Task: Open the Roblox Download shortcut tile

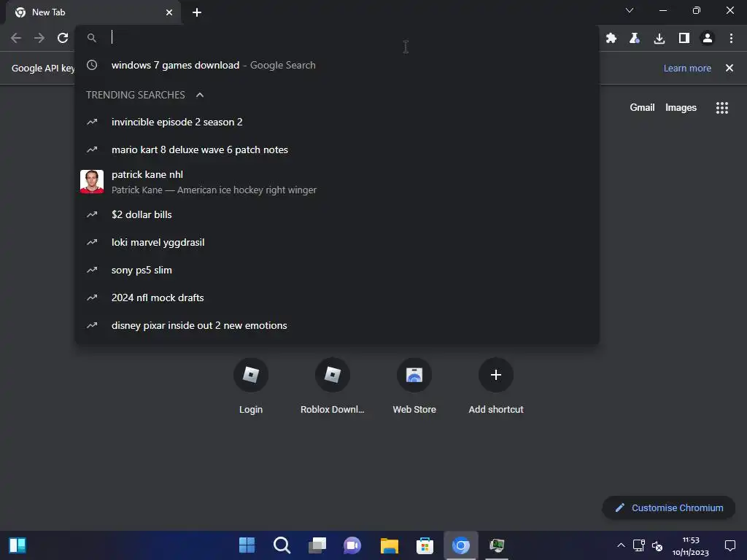Action: (x=333, y=386)
